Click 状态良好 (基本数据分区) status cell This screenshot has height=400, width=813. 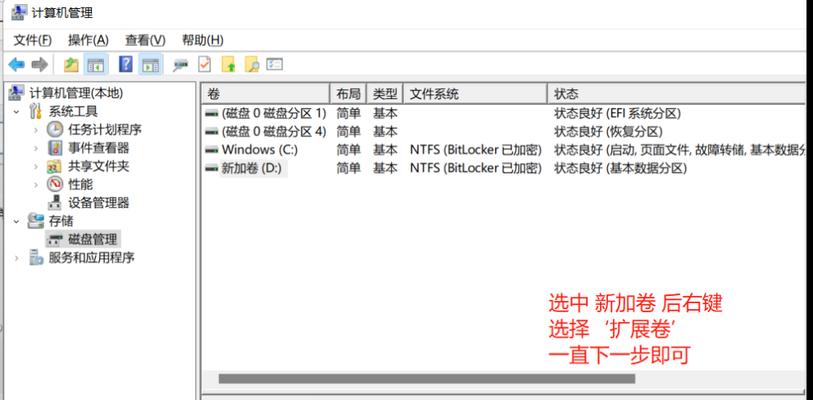[x=621, y=169]
